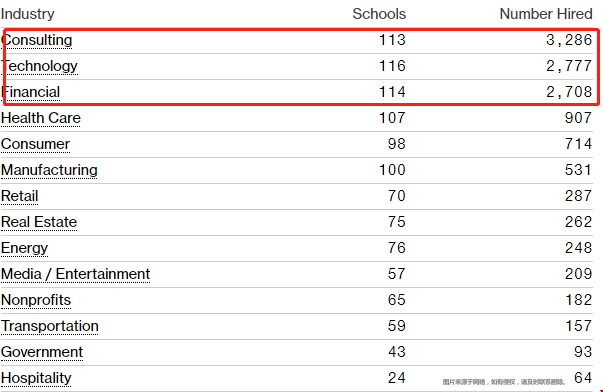
Task: Open the Media / Entertainment link
Action: (75, 274)
